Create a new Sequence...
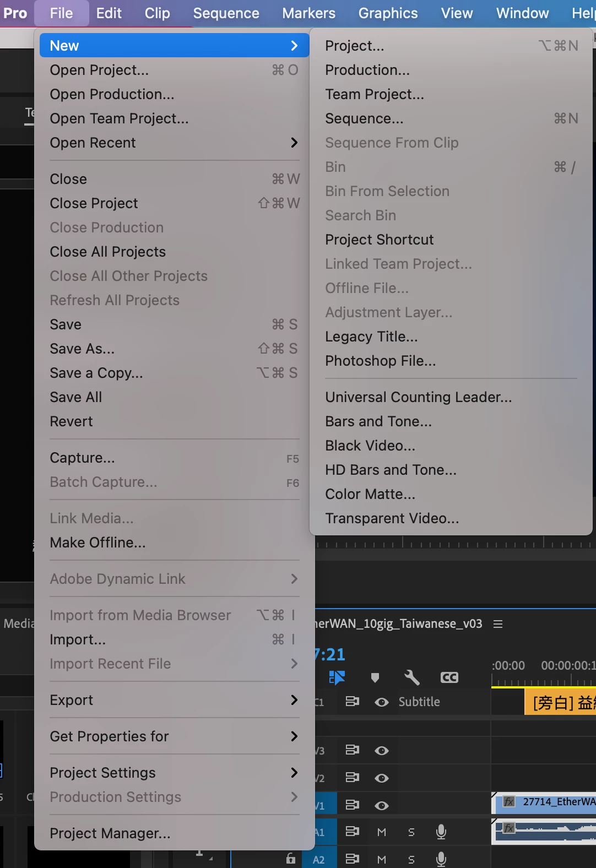596x868 pixels. pos(451,118)
